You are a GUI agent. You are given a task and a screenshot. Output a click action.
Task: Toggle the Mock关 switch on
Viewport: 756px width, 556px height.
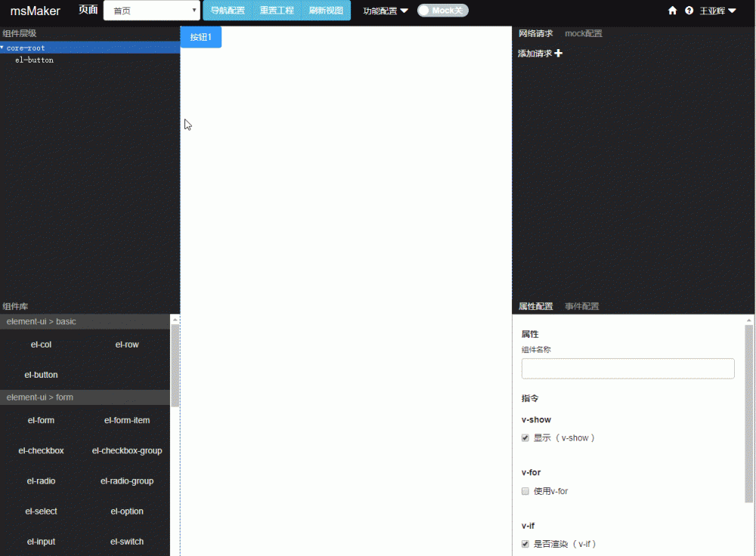tap(442, 11)
